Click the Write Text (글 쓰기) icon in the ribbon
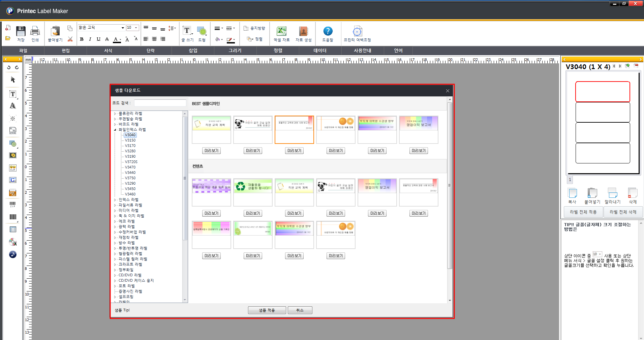Viewport: 644px width, 340px height. 187,31
